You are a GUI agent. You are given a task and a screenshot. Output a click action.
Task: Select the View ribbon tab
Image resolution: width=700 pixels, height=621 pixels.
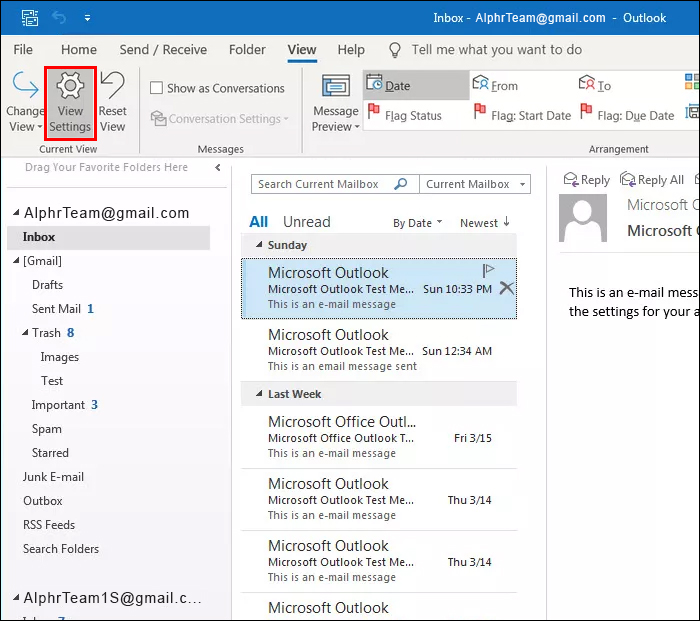(302, 50)
